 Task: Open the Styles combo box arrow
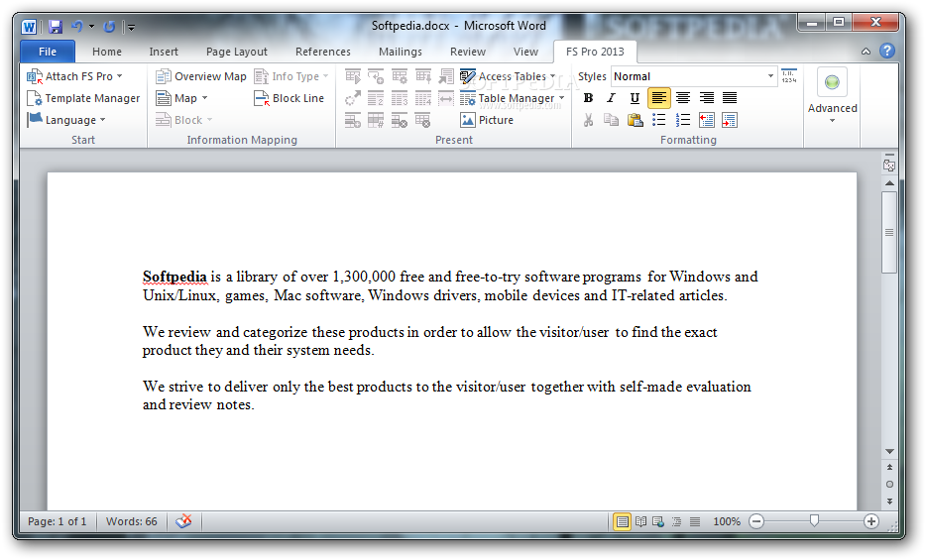(770, 76)
